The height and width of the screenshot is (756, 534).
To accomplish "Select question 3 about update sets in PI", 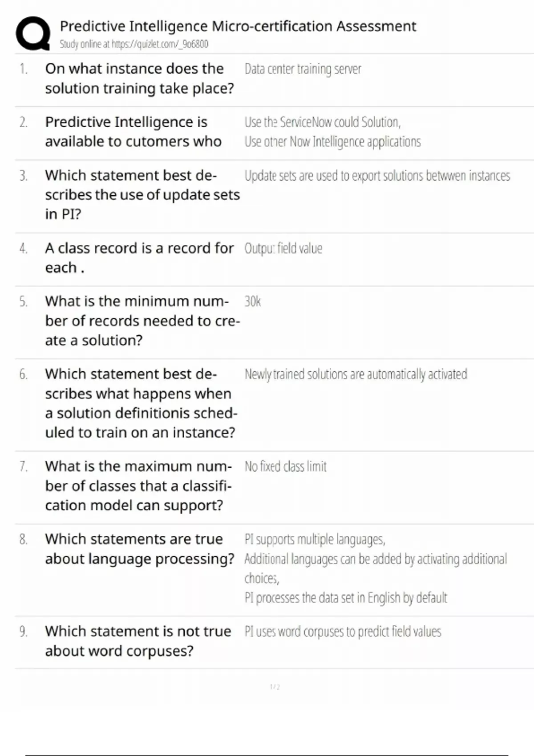I will pos(142,195).
